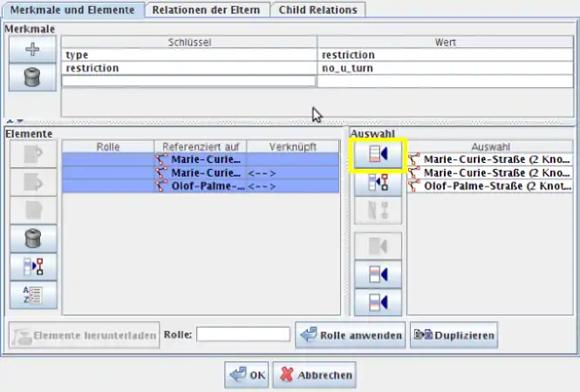Switch to Relationen der Eltern tab

coord(206,10)
